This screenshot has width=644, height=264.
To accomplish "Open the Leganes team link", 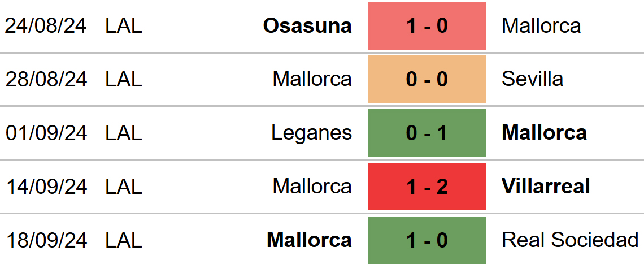I will [312, 133].
